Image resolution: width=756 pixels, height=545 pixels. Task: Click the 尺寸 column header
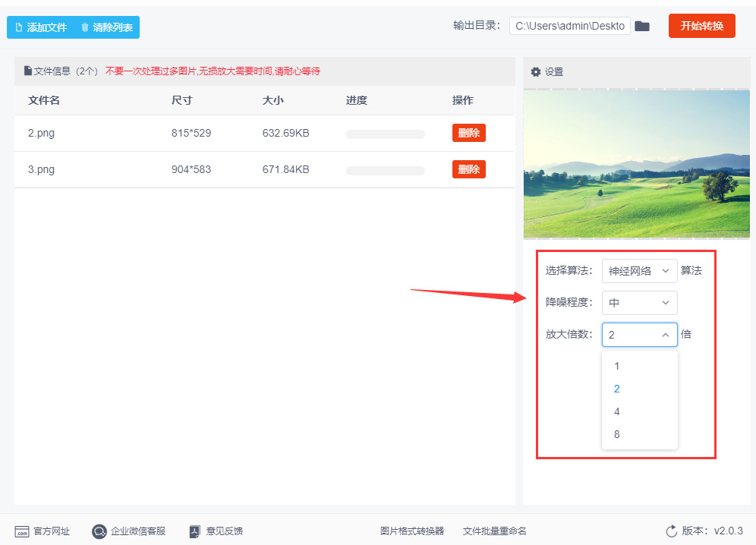pyautogui.click(x=181, y=100)
